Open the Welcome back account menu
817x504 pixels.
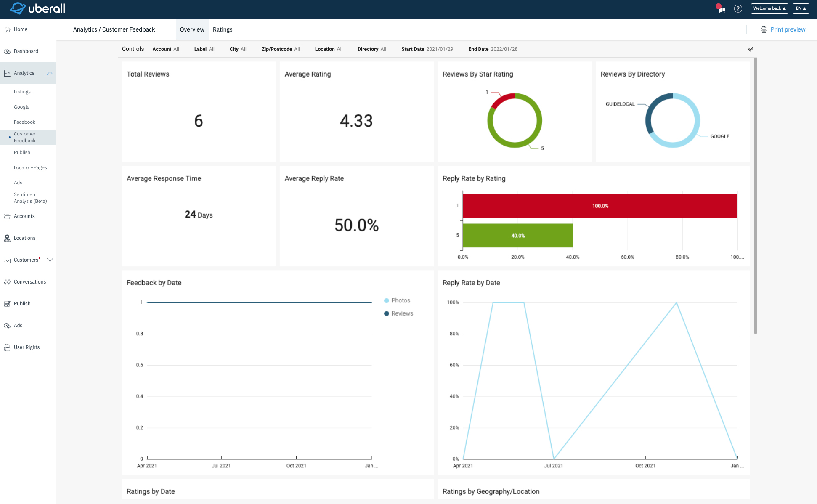(769, 8)
